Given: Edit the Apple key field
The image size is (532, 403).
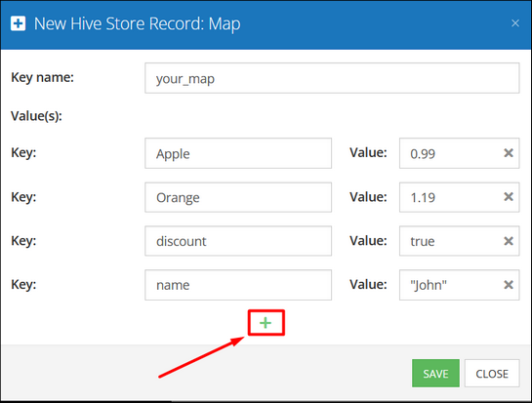Looking at the screenshot, I should coord(238,153).
